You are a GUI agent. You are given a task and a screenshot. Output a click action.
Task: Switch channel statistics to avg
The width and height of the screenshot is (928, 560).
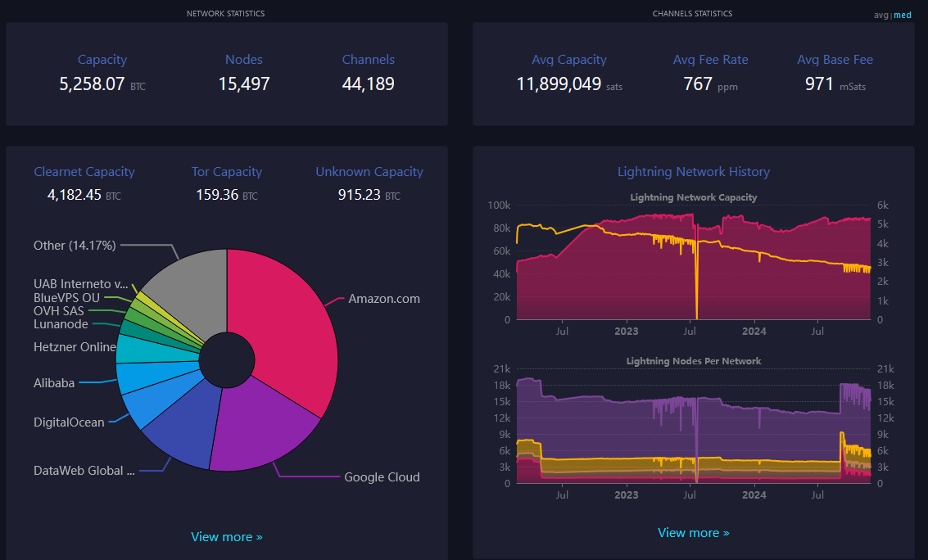click(881, 15)
